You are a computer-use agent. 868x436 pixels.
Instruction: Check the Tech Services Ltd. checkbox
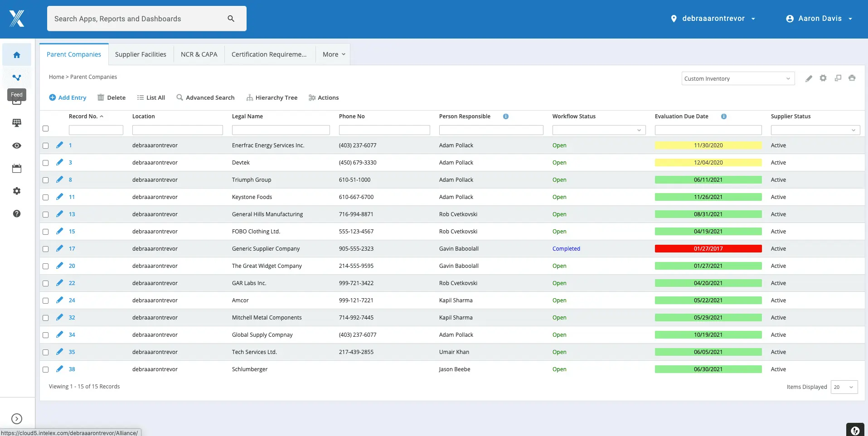45,352
